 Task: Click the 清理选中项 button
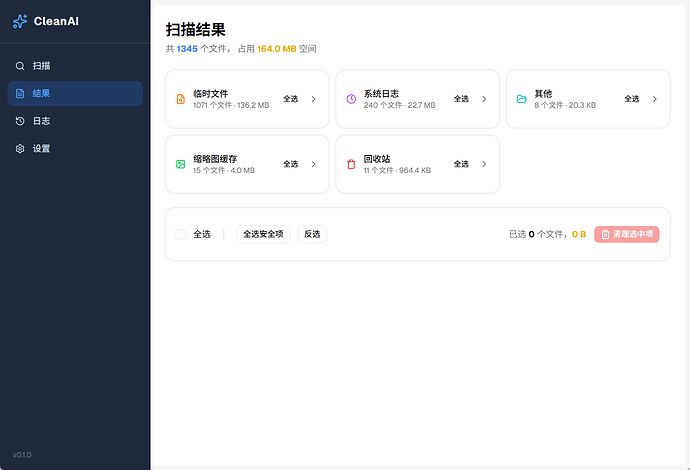tap(627, 234)
